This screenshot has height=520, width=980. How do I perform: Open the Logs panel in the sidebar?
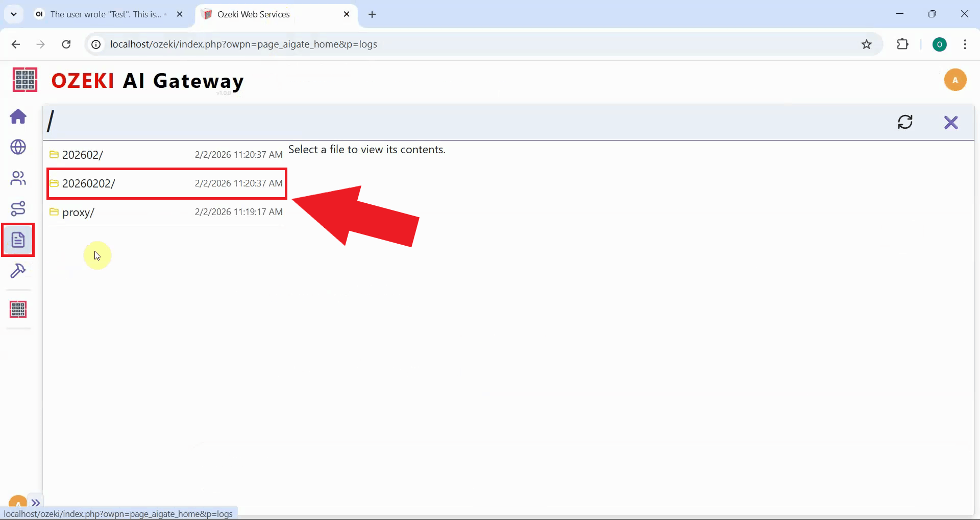pyautogui.click(x=18, y=240)
